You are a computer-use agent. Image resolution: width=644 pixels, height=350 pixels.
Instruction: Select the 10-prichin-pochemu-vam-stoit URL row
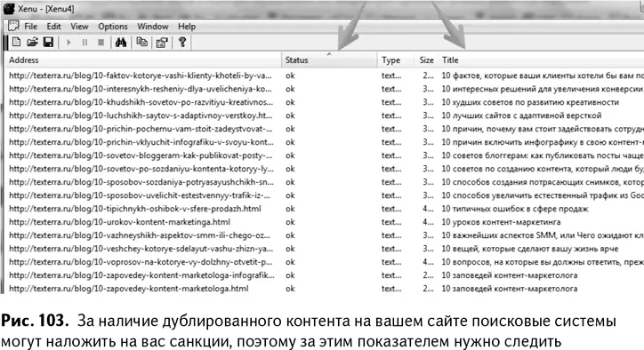click(x=141, y=129)
